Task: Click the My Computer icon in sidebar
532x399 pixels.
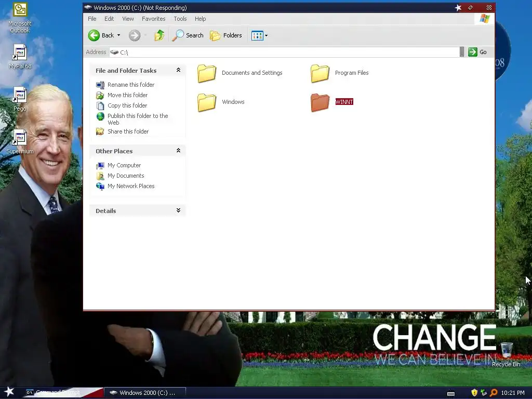Action: [100, 166]
